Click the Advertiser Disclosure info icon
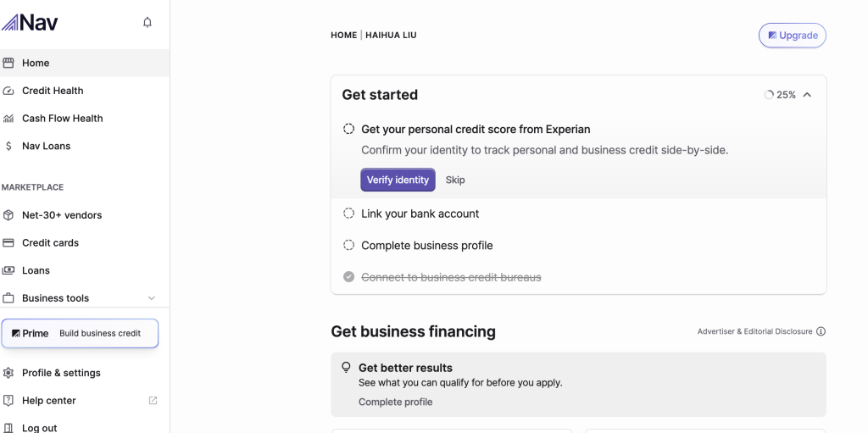 tap(821, 331)
